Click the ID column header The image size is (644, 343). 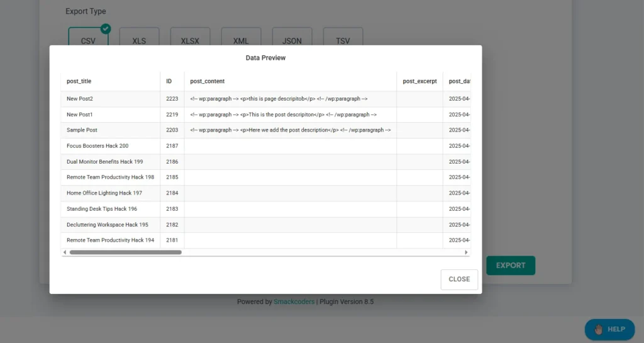tap(169, 81)
